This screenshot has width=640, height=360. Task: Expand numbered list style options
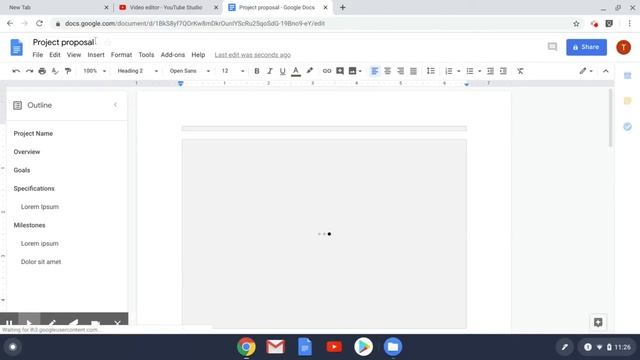[459, 71]
